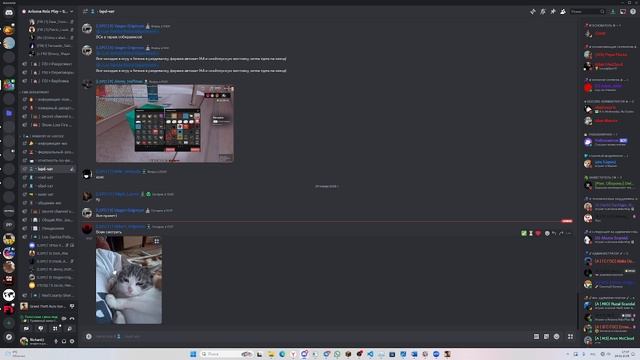The height and width of the screenshot is (360, 640).
Task: Open more options on hovered message
Action: pyautogui.click(x=569, y=233)
